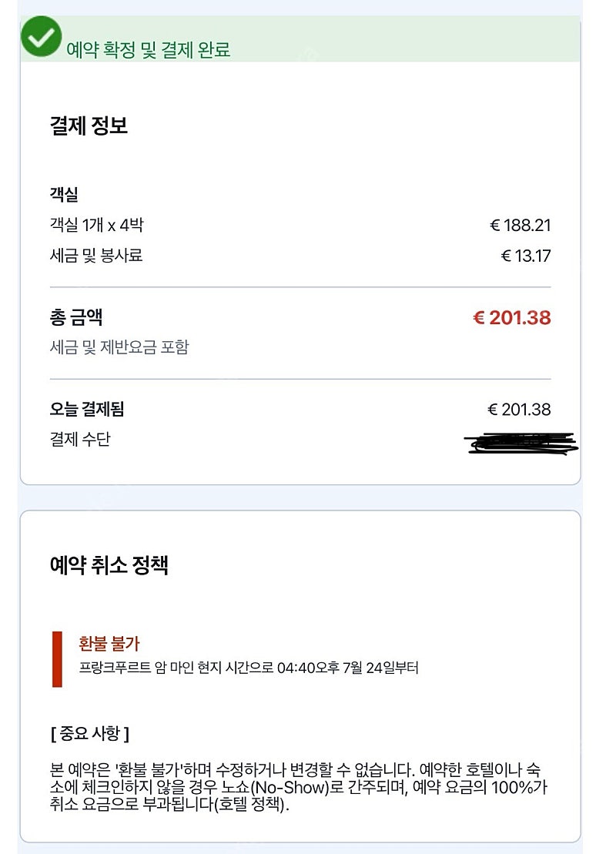The height and width of the screenshot is (854, 616).
Task: Select the 세금 및 봉사료 line item
Action: click(x=96, y=256)
